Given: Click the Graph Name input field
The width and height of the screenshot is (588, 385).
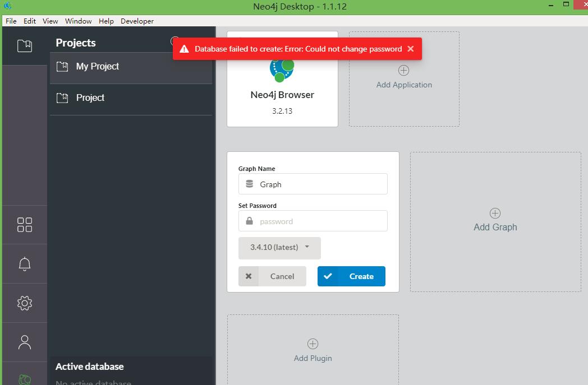Looking at the screenshot, I should coord(313,184).
